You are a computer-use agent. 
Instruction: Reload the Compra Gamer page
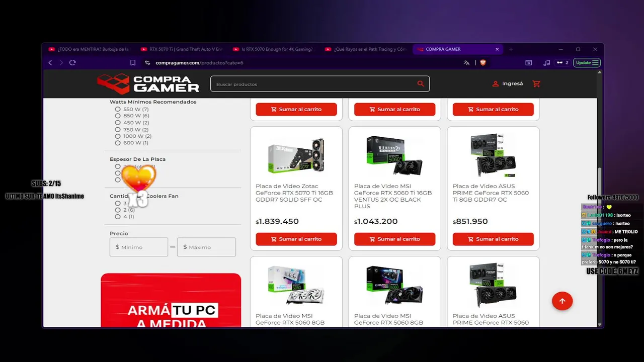pos(72,63)
